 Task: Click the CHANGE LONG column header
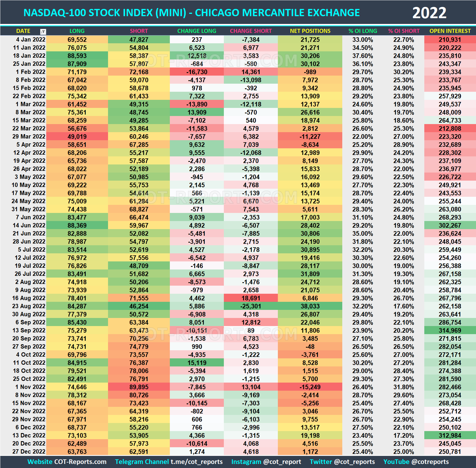click(x=197, y=31)
